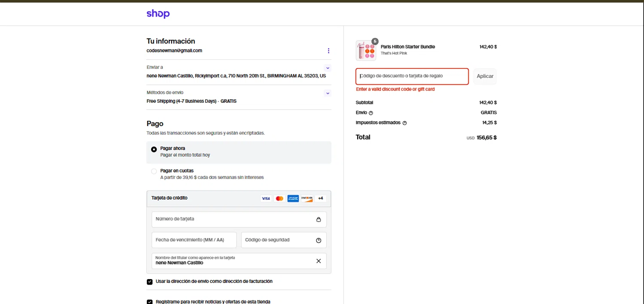Click the Paris Hilton Starter Bundle thumbnail
This screenshot has width=644, height=304.
click(366, 50)
